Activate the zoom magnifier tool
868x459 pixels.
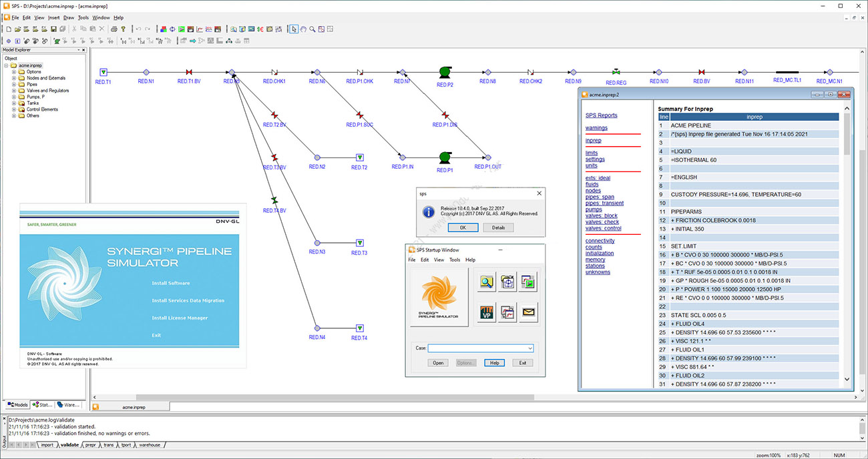[311, 29]
